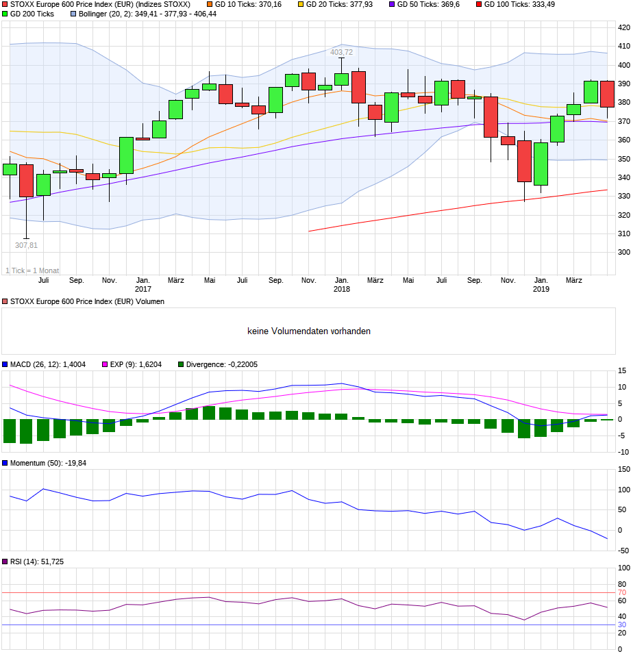Click the yellow GD 20 Ticks legend icon
Viewport: 644px width, 656px height.
(300, 5)
